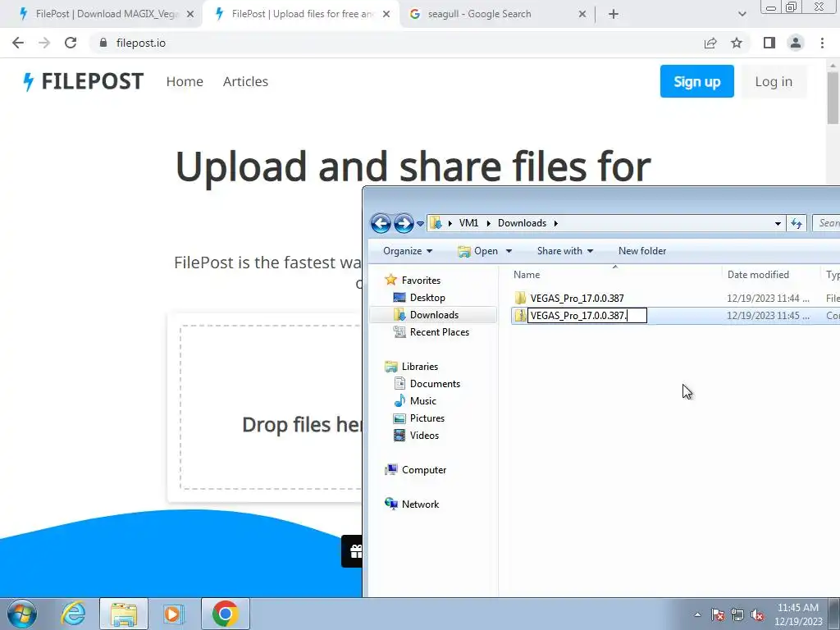
Task: Launch Internet Explorer from taskbar
Action: point(73,614)
